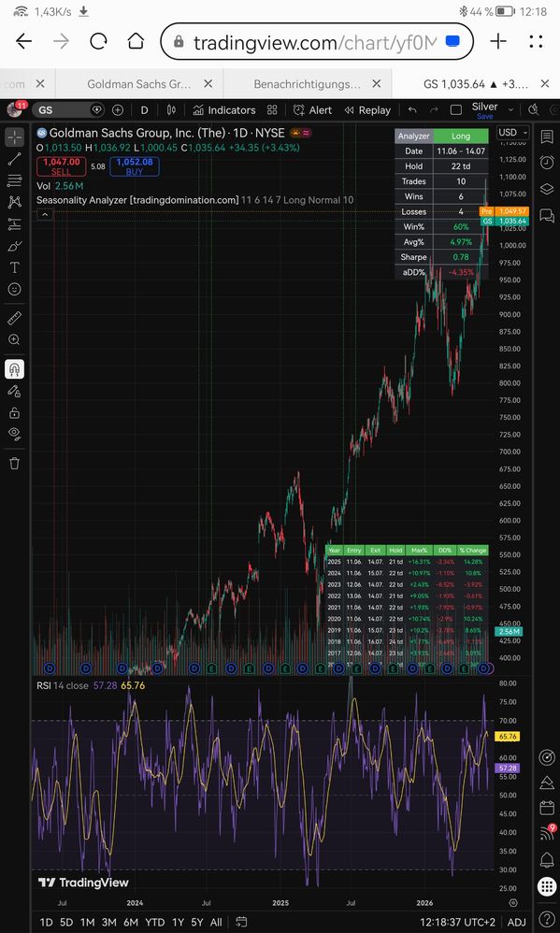Click the GS symbol search box
560x933 pixels.
[x=67, y=110]
